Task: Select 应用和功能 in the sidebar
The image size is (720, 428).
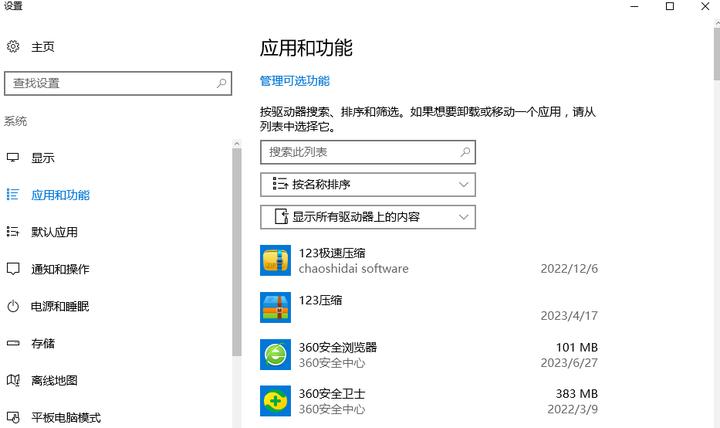Action: point(60,195)
